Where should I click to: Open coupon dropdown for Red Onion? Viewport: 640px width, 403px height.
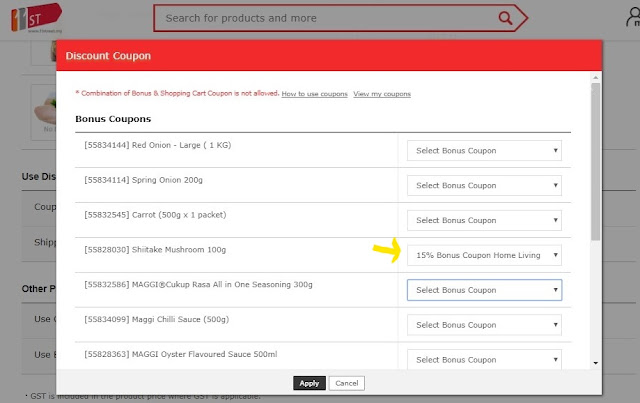click(x=484, y=151)
